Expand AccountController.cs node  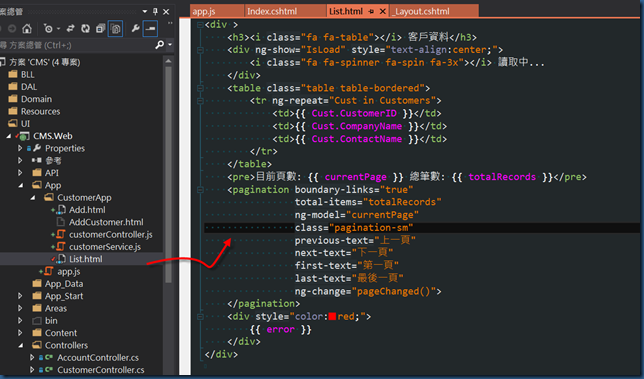32,358
